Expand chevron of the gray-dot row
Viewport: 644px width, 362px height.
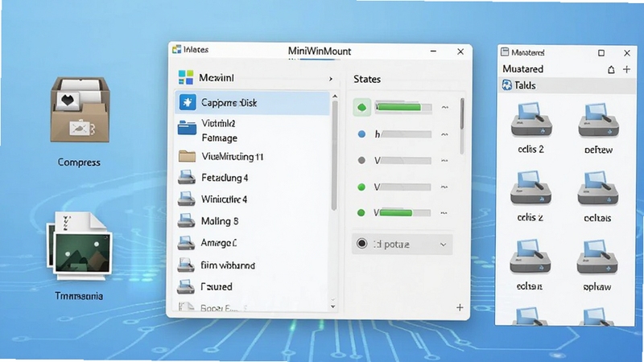[x=444, y=160]
